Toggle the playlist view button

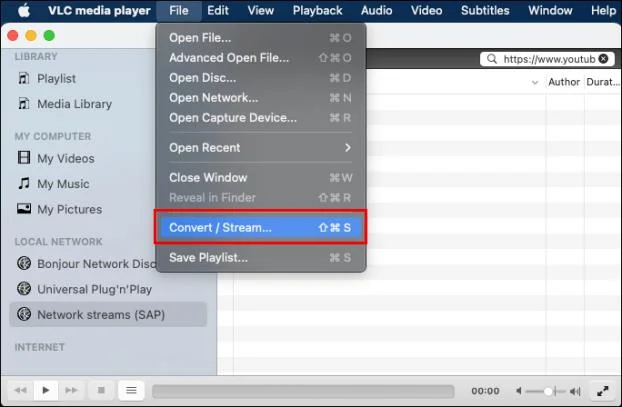click(x=131, y=390)
